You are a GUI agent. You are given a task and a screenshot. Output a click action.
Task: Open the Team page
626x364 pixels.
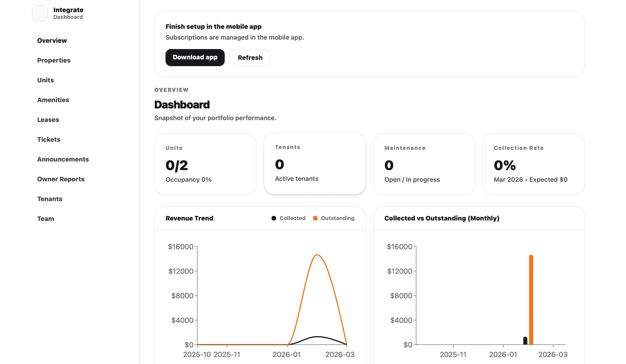click(45, 219)
